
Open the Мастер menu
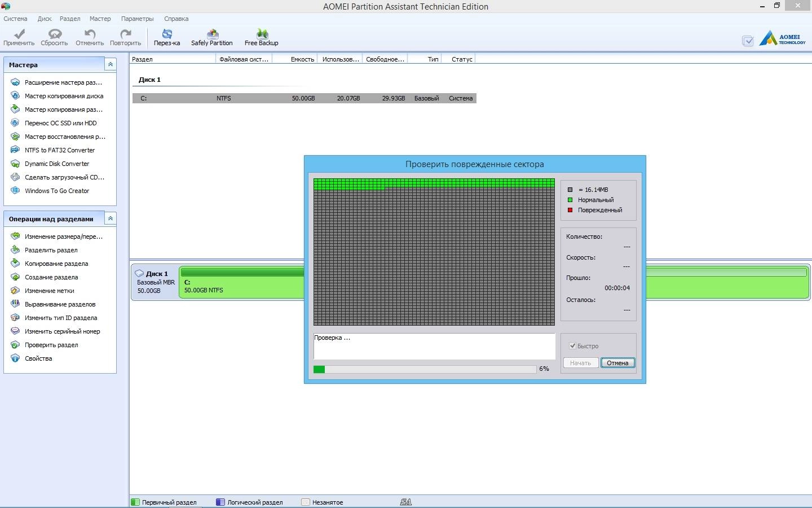tap(100, 19)
